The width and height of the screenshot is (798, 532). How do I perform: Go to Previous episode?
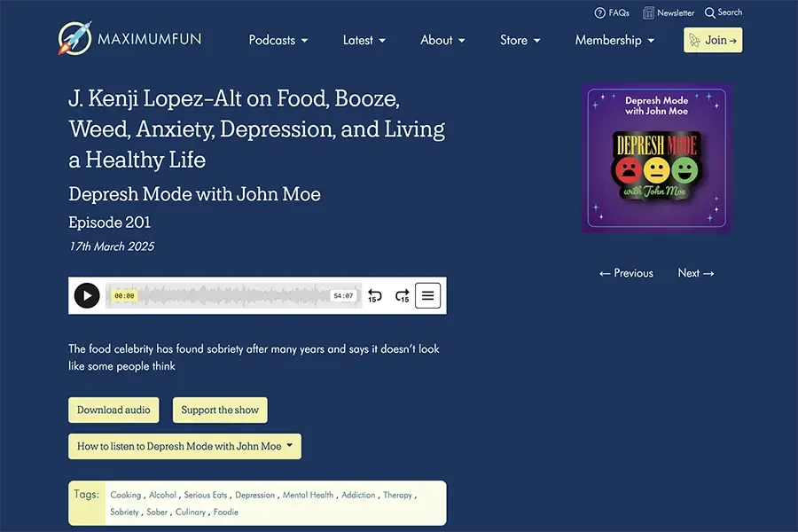(x=626, y=273)
